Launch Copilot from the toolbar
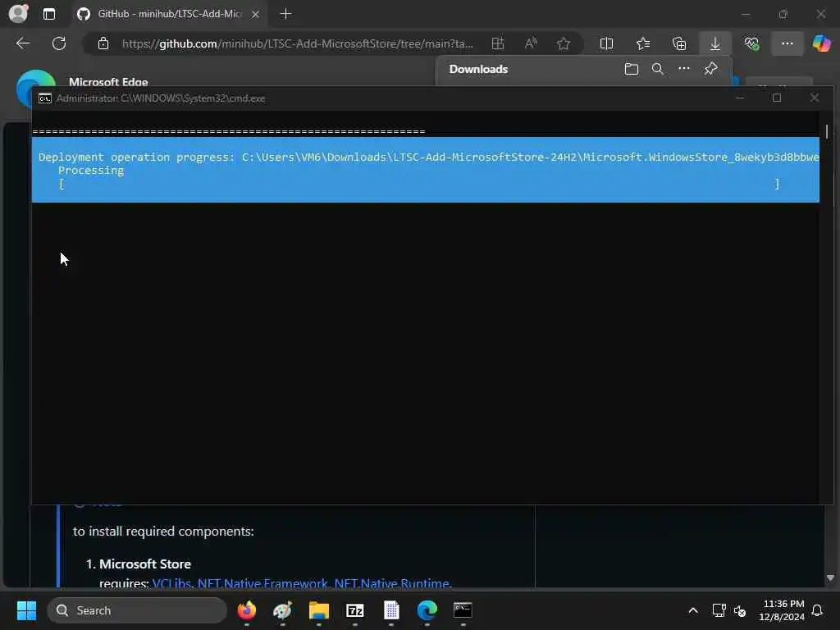This screenshot has height=630, width=840. tap(821, 43)
